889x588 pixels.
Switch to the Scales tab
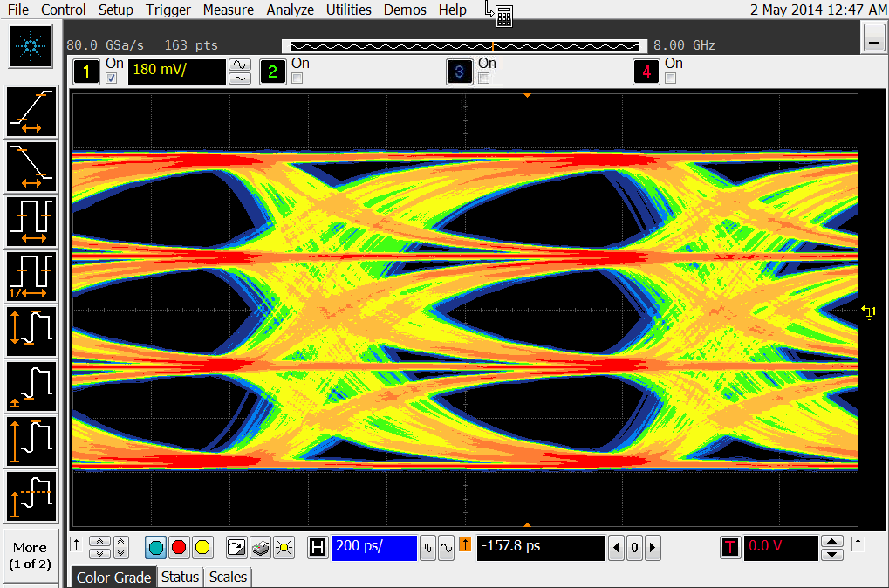click(228, 577)
